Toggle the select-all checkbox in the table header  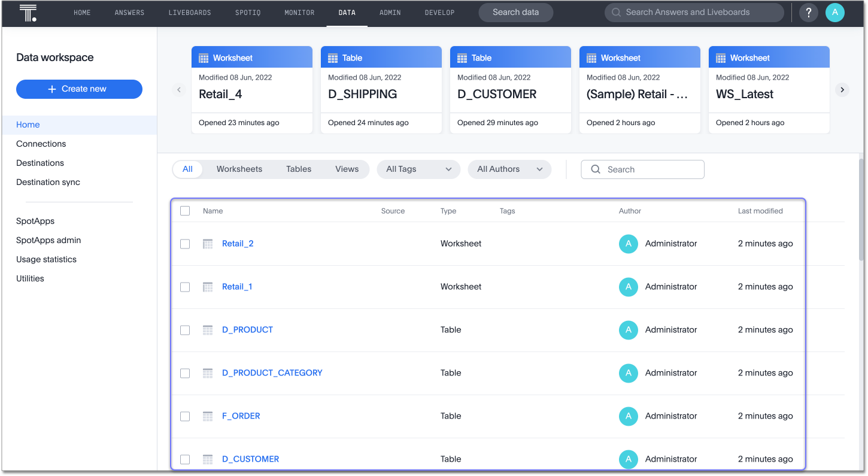[185, 211]
